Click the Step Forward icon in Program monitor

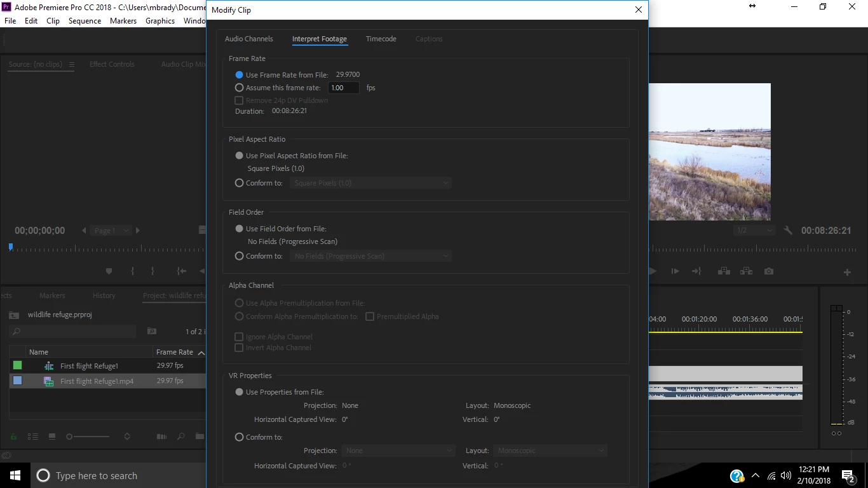pyautogui.click(x=675, y=271)
